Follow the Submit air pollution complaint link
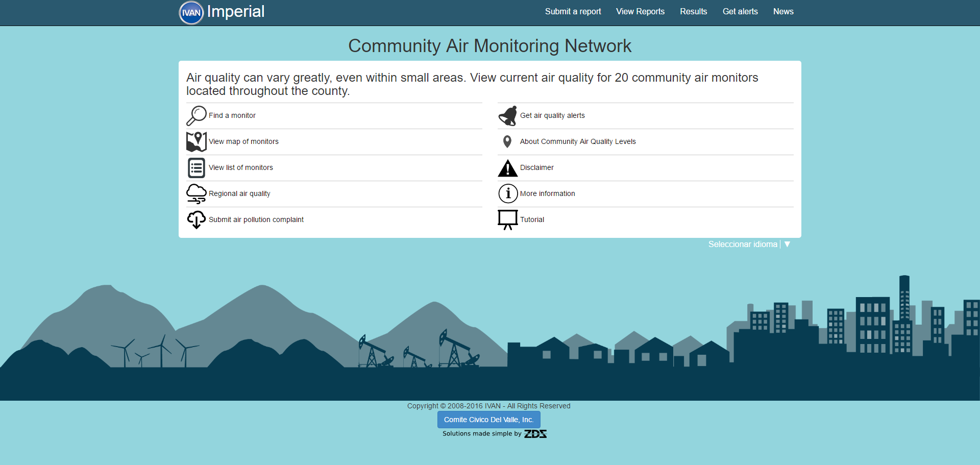 click(256, 219)
